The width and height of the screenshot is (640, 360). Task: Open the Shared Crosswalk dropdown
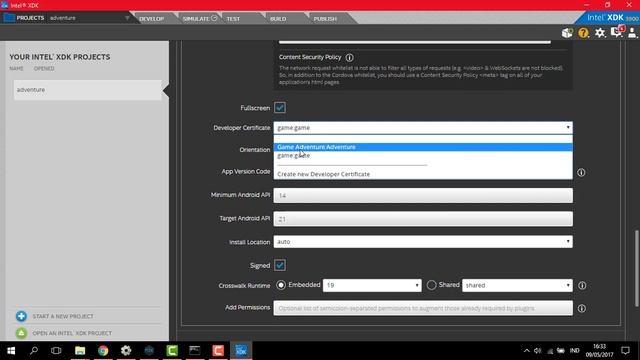[517, 285]
